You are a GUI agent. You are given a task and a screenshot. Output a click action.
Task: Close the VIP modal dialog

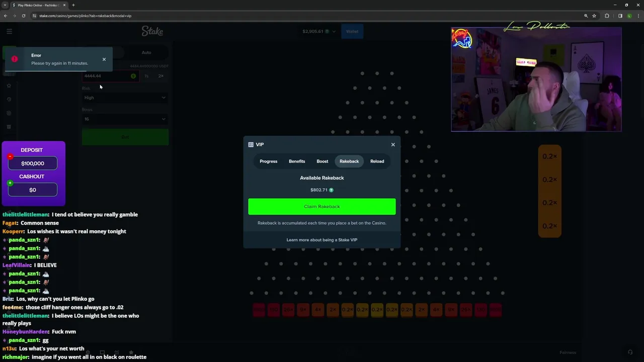coord(393,145)
